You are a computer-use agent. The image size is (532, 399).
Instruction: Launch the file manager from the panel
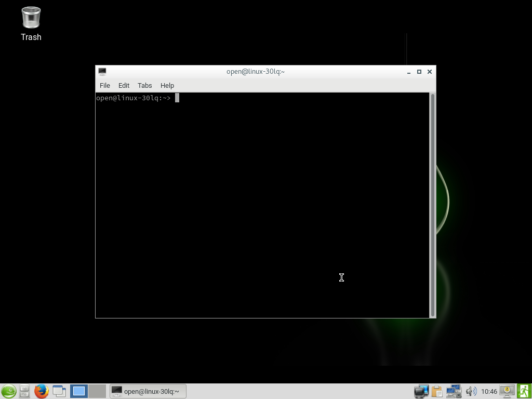point(24,391)
